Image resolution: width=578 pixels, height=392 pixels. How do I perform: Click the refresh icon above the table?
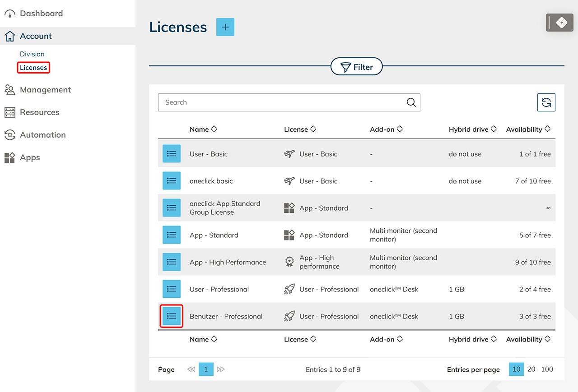(546, 102)
